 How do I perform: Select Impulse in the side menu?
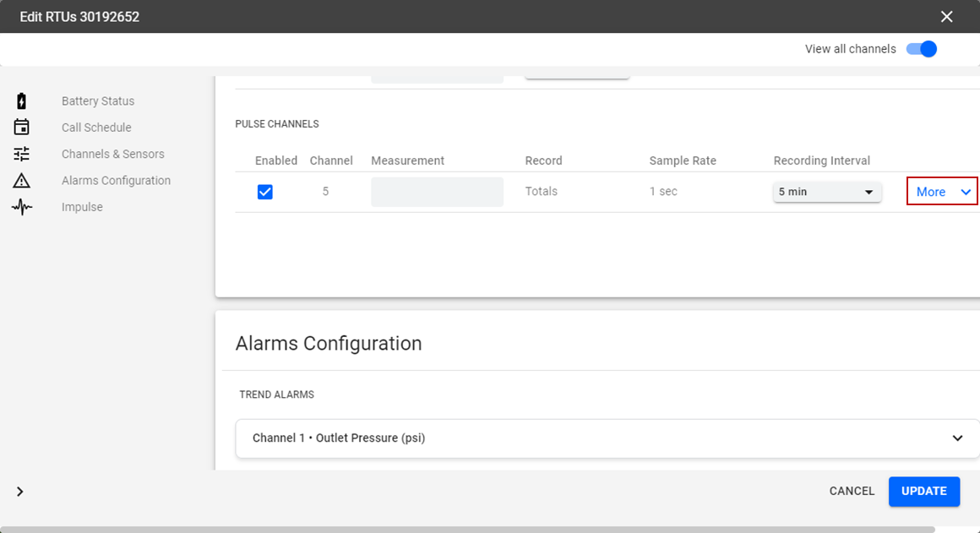(82, 207)
